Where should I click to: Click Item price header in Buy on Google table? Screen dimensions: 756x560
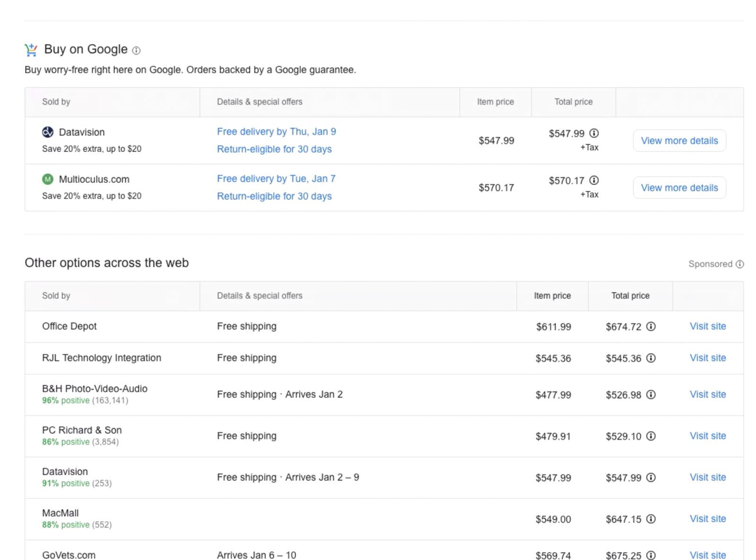(495, 102)
